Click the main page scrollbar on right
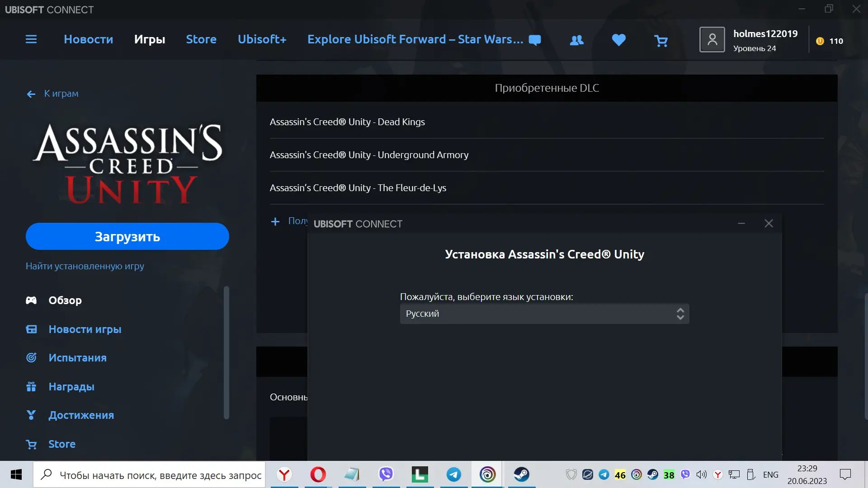The image size is (868, 488). (866, 357)
